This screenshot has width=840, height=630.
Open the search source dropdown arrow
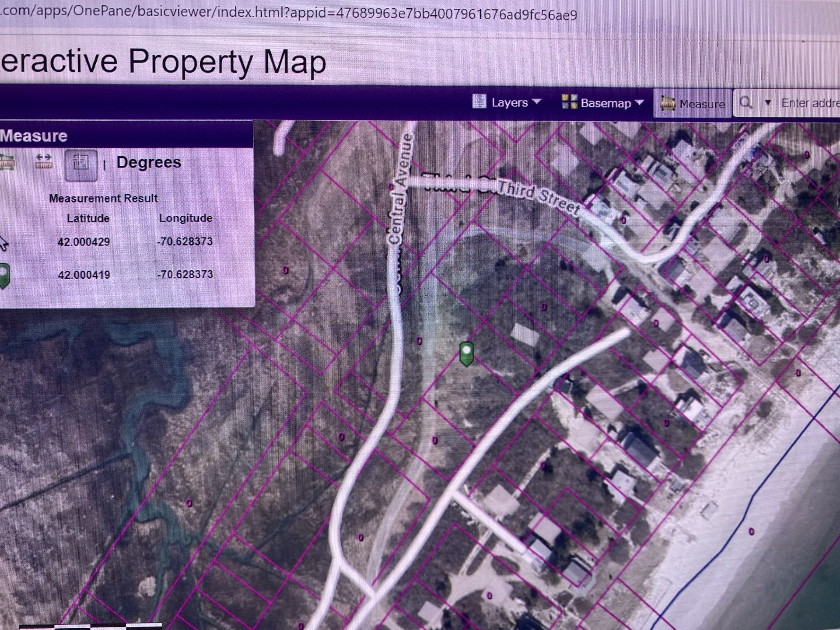pyautogui.click(x=768, y=103)
